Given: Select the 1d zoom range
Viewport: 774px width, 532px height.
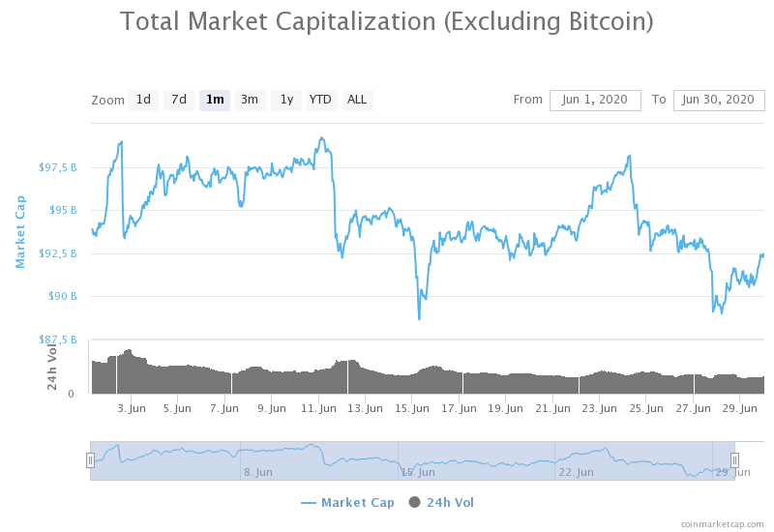Looking at the screenshot, I should 143,100.
